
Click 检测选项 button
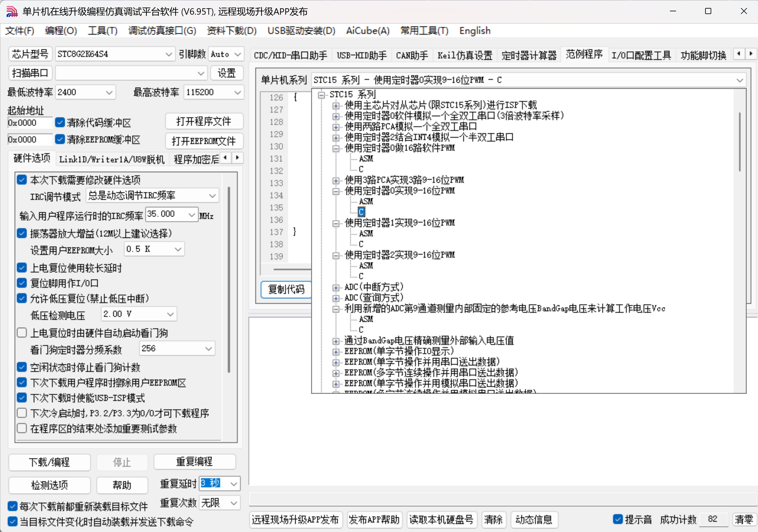50,485
